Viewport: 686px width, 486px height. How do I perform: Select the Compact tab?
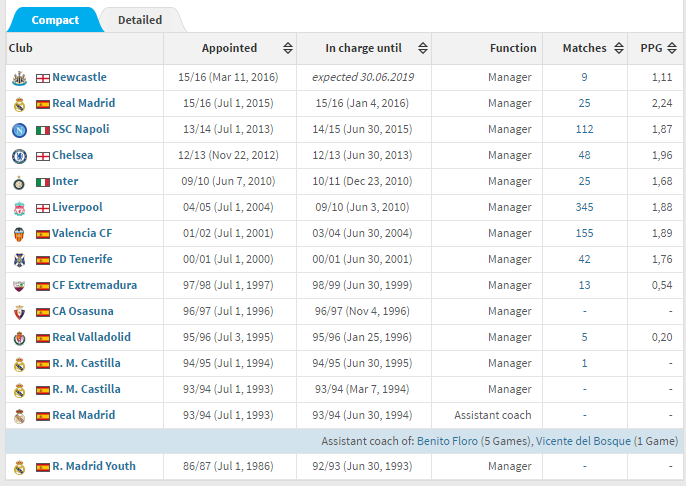(x=55, y=20)
